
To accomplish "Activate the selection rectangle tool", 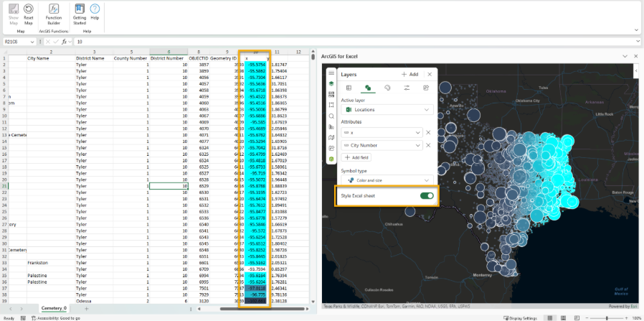I will coord(331,105).
